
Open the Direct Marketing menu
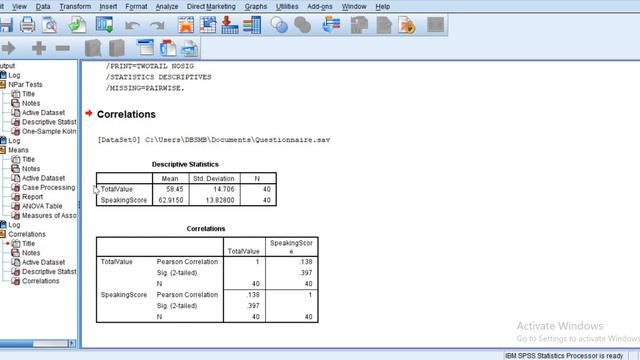[211, 7]
